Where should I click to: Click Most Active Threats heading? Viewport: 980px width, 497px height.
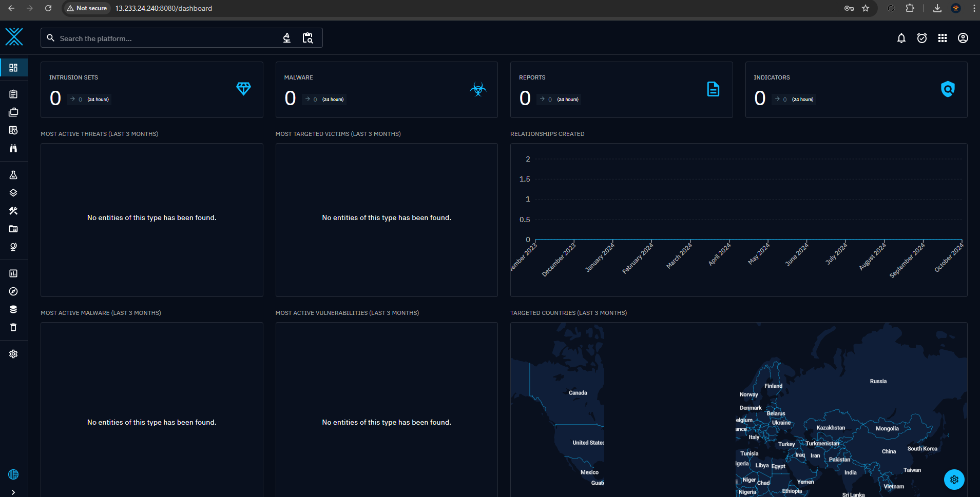[100, 134]
